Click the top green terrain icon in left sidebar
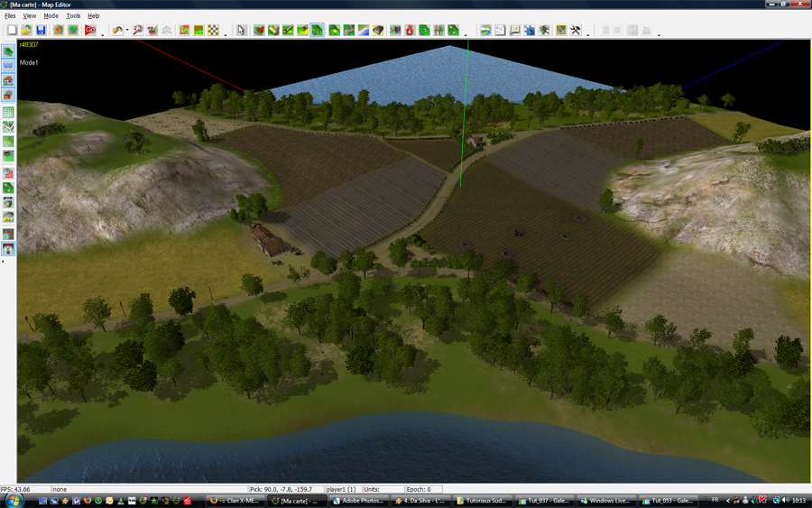Screen dimensions: 812x508 (x=8, y=51)
